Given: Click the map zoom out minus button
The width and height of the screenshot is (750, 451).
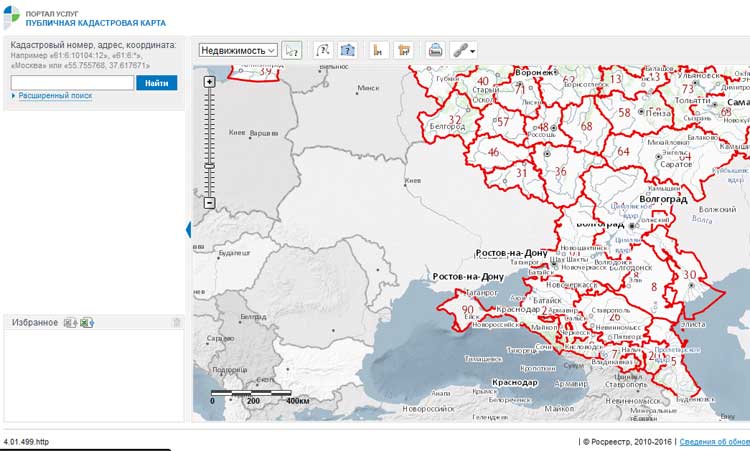Looking at the screenshot, I should point(209,203).
